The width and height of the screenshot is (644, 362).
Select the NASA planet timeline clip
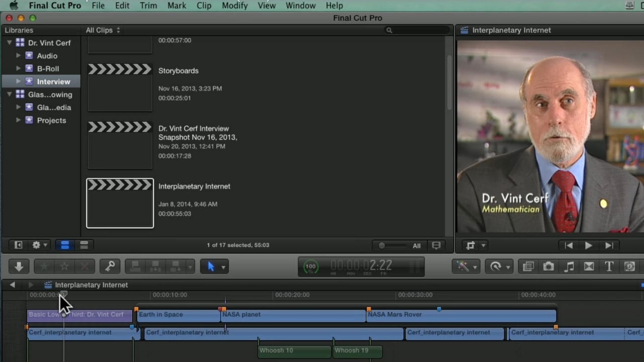[293, 315]
